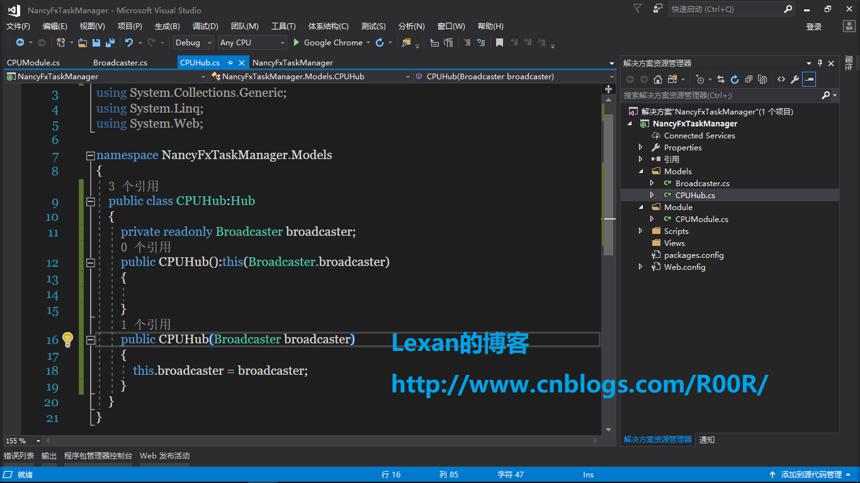Click the Save All toolbar icon
This screenshot has width=860, height=483.
point(110,43)
